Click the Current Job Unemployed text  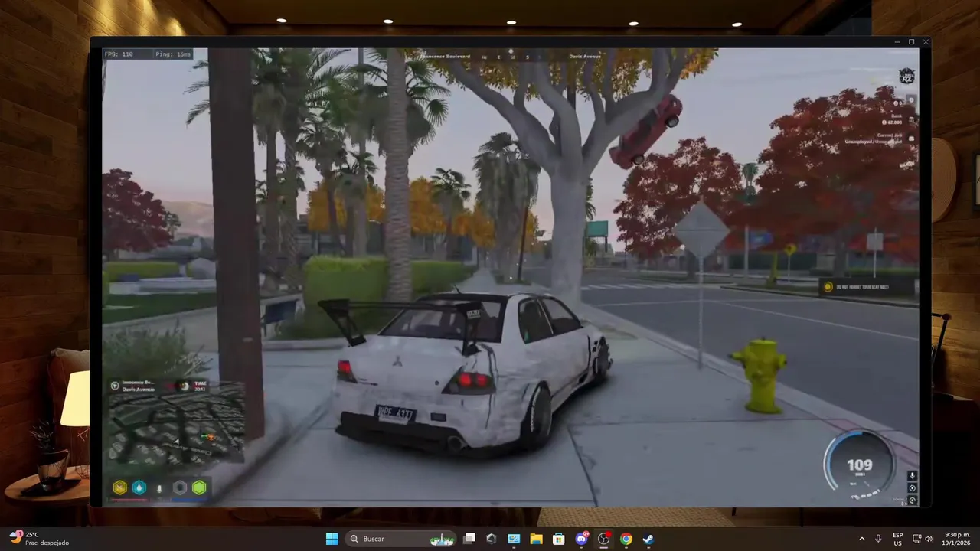tap(874, 139)
